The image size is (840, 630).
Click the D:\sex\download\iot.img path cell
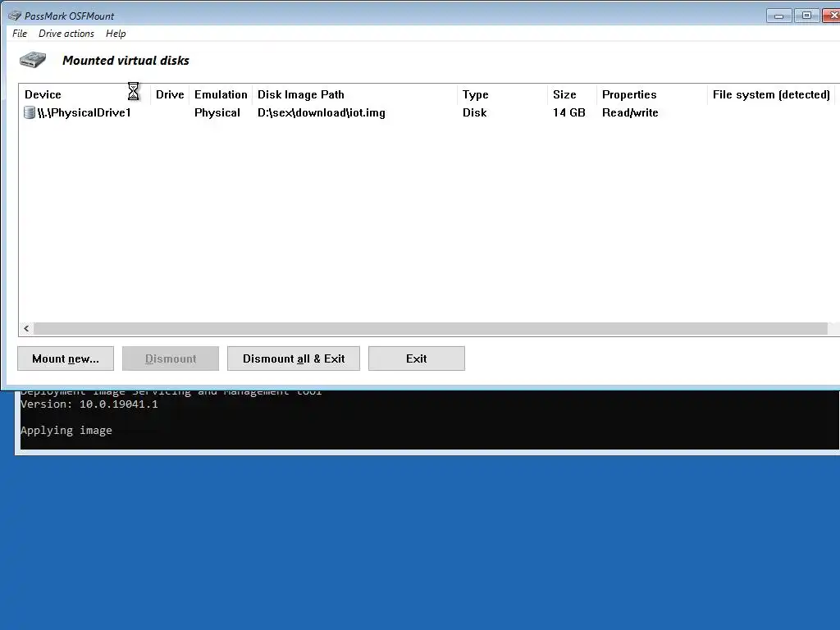pos(322,112)
